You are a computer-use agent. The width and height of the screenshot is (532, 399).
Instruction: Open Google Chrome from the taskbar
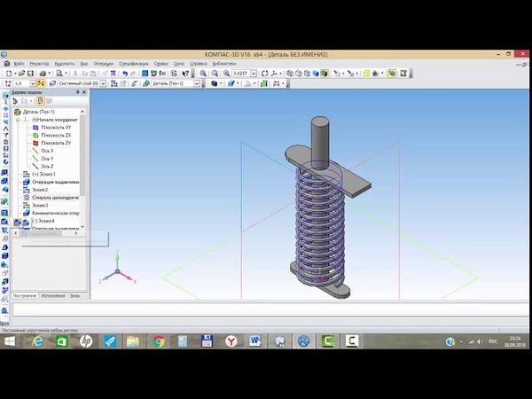coord(159,340)
